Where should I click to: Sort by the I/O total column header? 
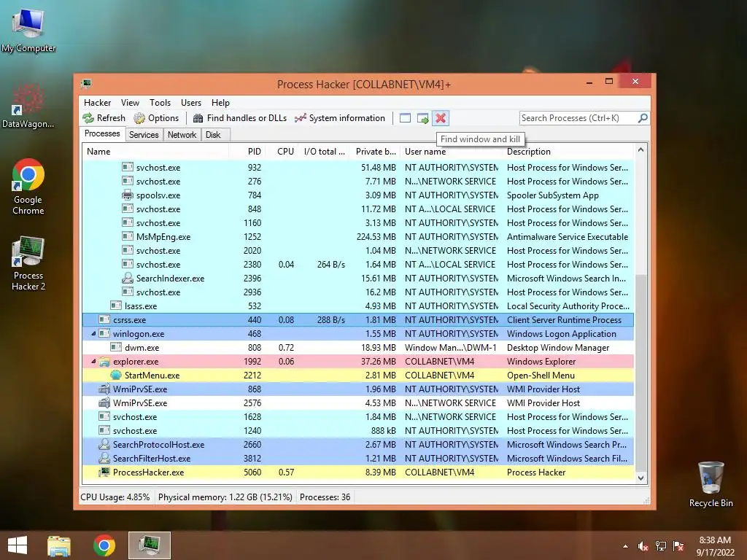tap(324, 152)
